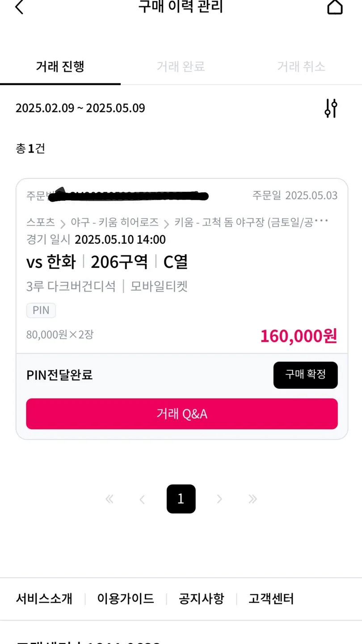Open the 이용가이드 link
Screen dimensions: 362x644
pyautogui.click(x=126, y=598)
